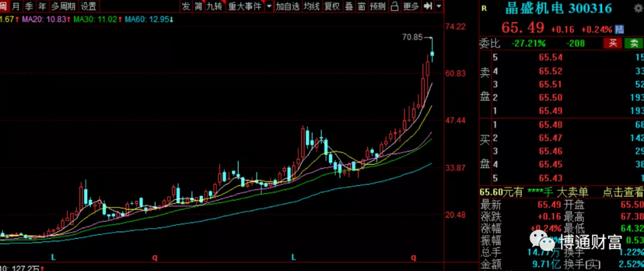The width and height of the screenshot is (644, 271).
Task: Click the red 买 buy button
Action: coord(613,43)
